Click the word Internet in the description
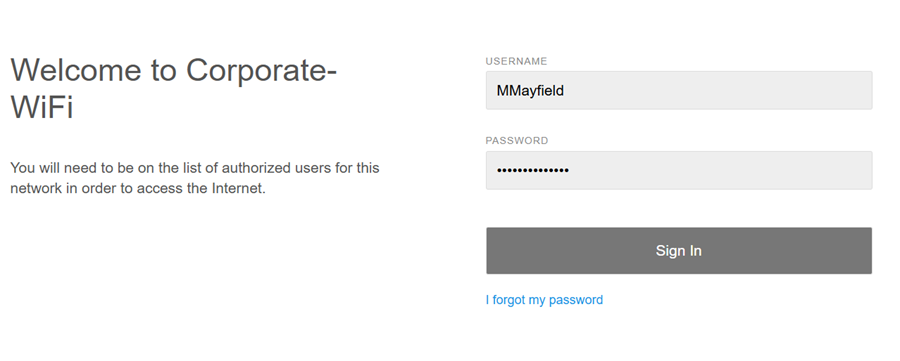Screen dimensions: 900x361 coord(239,188)
